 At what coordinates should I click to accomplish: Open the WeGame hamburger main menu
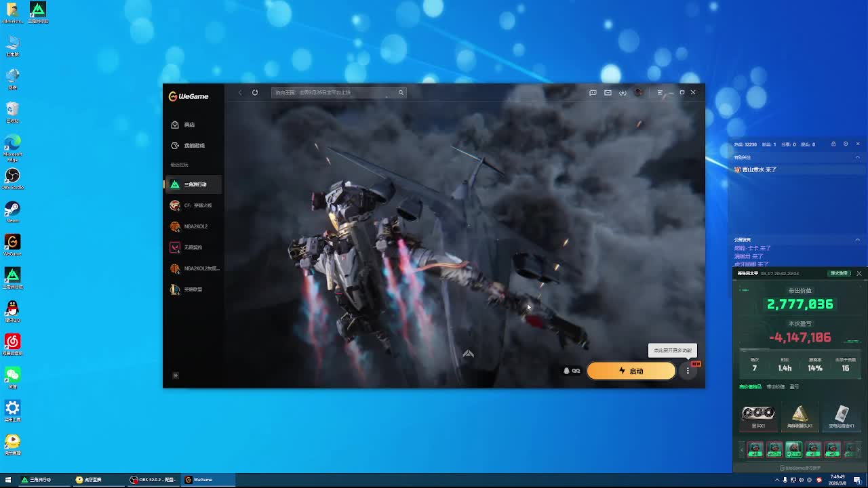coord(660,93)
